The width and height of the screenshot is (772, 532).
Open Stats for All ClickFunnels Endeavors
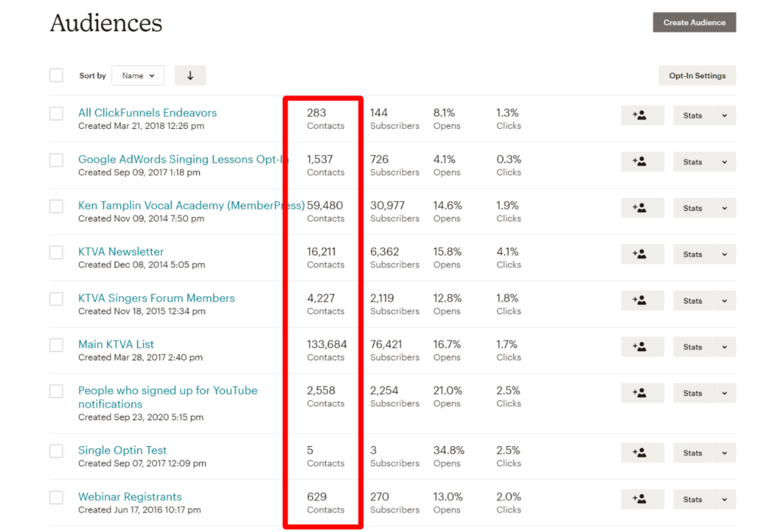[x=692, y=115]
